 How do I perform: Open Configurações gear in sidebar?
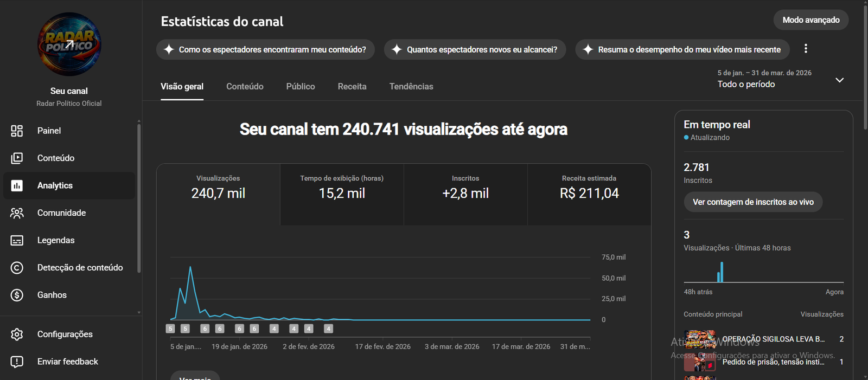[17, 334]
